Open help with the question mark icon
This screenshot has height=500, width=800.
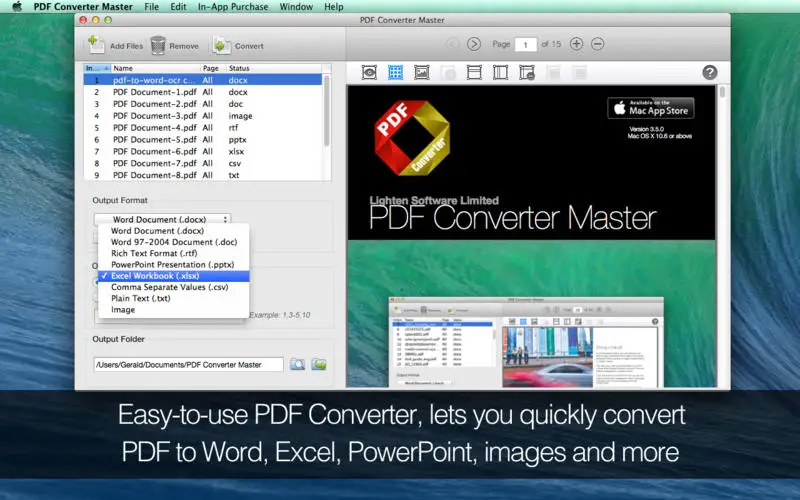click(710, 72)
